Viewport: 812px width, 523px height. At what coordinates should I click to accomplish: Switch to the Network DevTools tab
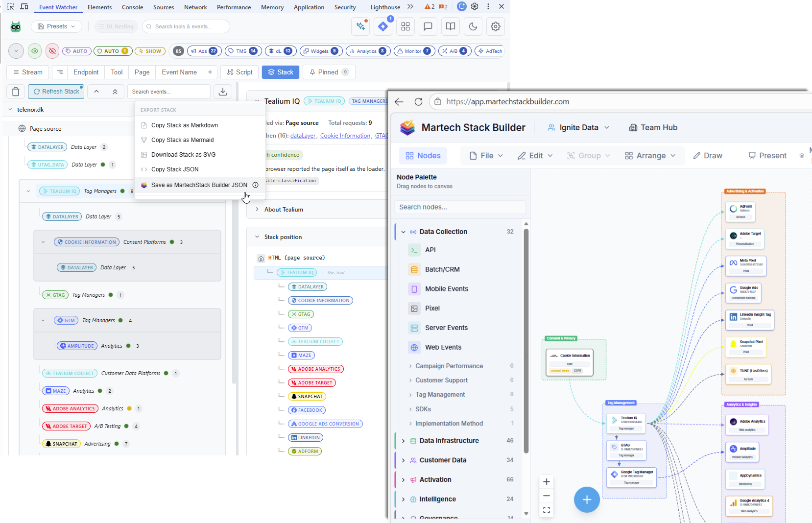[x=195, y=7]
